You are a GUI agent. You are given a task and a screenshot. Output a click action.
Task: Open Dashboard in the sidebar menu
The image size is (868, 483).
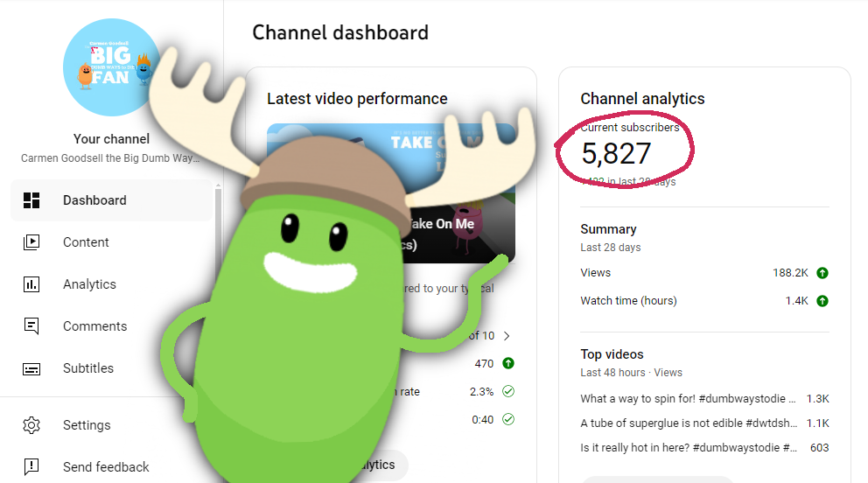tap(111, 200)
